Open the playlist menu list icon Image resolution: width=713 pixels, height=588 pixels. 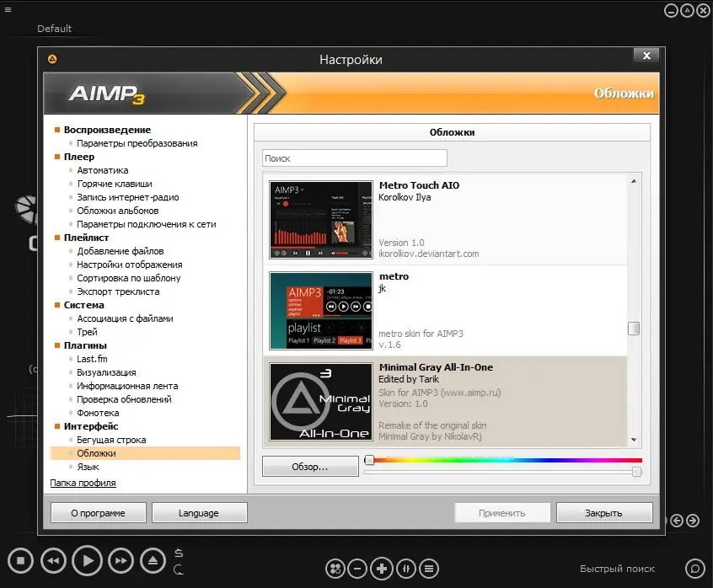[x=429, y=569]
